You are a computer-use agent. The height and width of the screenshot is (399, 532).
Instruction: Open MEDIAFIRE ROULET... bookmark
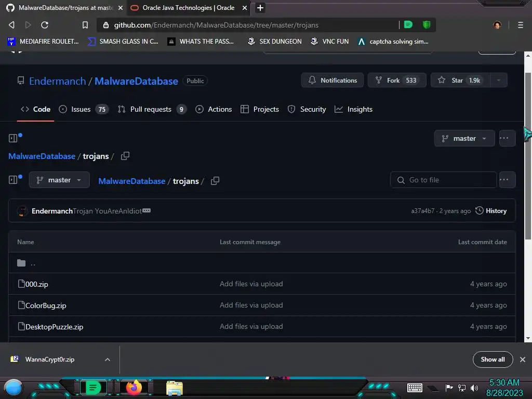[43, 42]
